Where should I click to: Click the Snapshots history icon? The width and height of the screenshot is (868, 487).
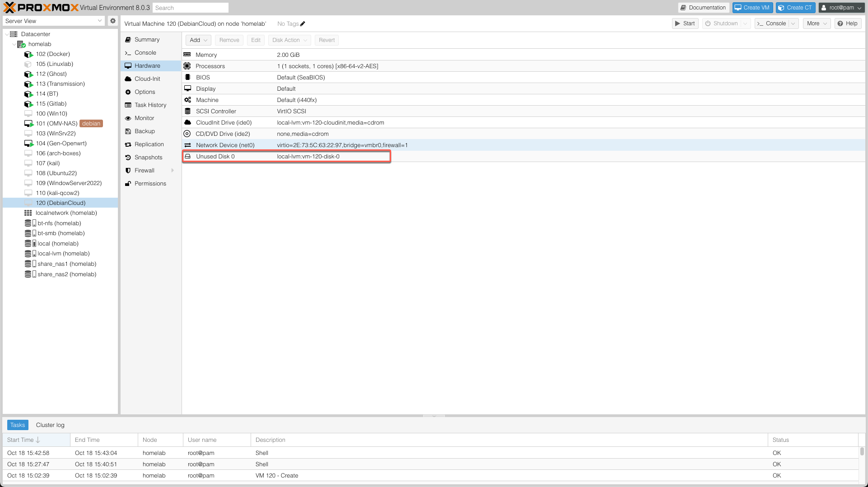128,158
